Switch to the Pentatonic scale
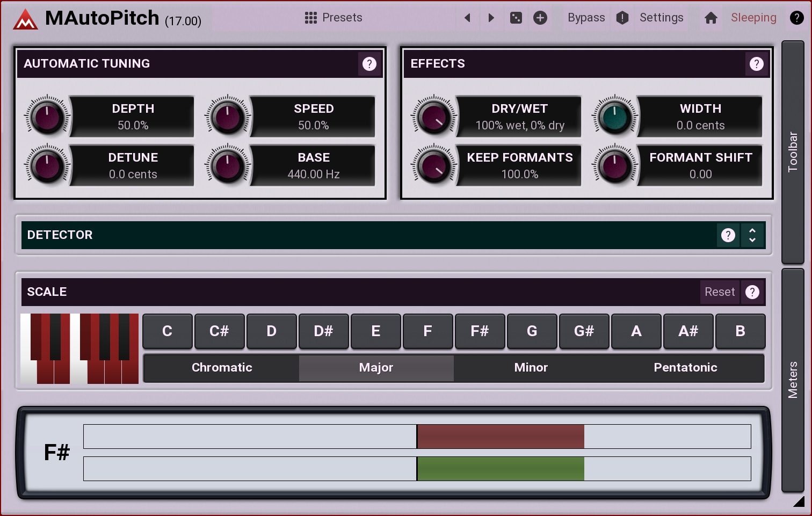 pos(685,368)
